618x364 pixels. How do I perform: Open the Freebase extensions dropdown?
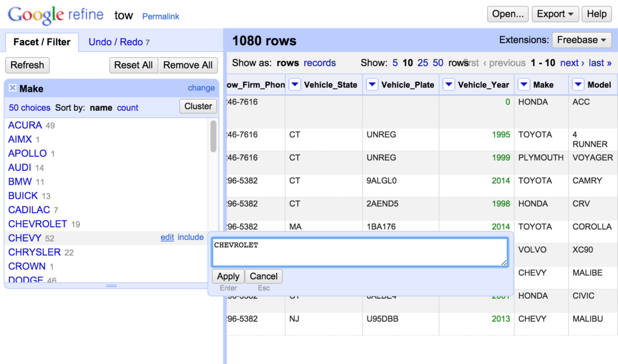[x=582, y=40]
